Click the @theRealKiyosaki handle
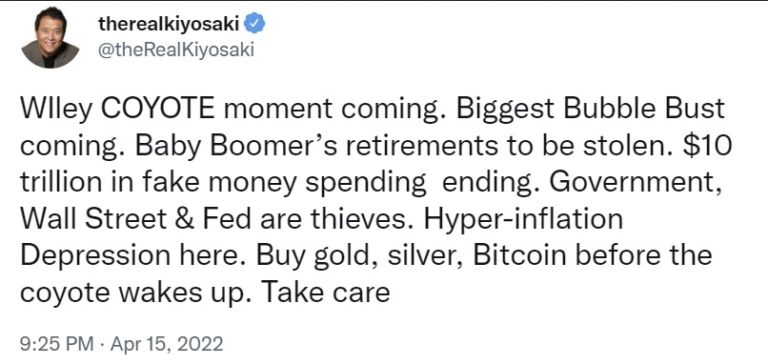The image size is (768, 364). tap(176, 50)
